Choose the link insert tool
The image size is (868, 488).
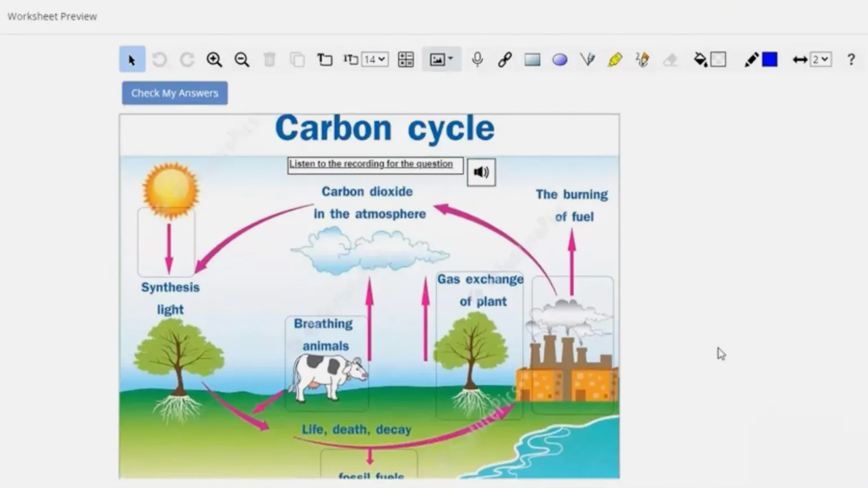coord(504,60)
